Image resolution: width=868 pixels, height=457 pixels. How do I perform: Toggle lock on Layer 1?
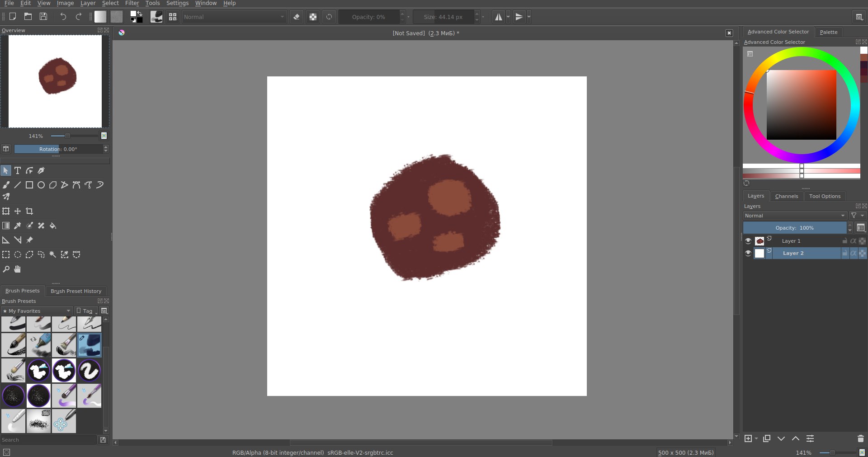(844, 241)
